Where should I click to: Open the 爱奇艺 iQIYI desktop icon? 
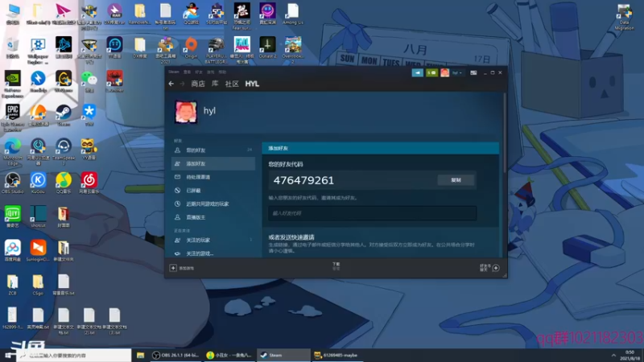coord(12,217)
